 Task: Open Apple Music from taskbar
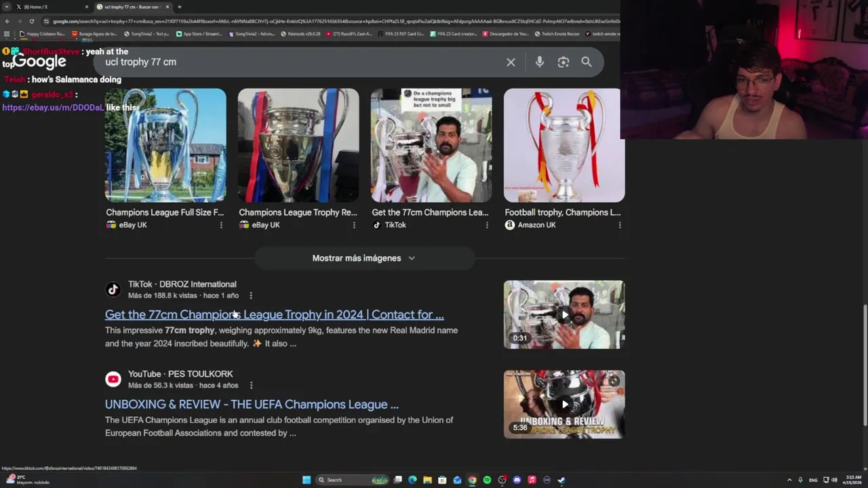[532, 480]
